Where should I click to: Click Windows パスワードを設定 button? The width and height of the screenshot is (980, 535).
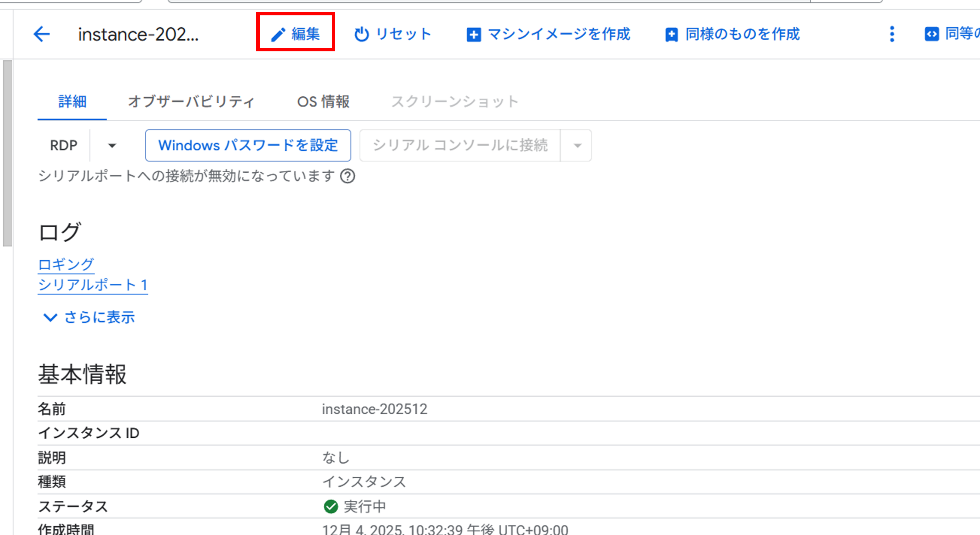[248, 145]
